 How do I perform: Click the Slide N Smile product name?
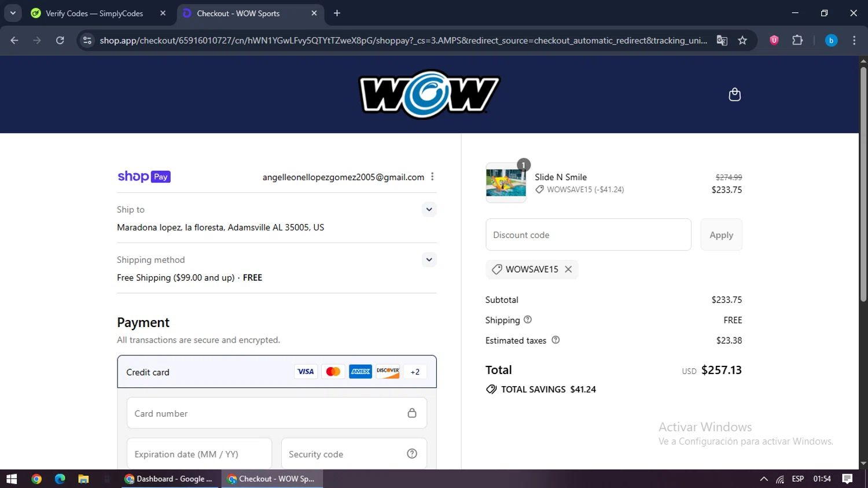click(x=561, y=177)
